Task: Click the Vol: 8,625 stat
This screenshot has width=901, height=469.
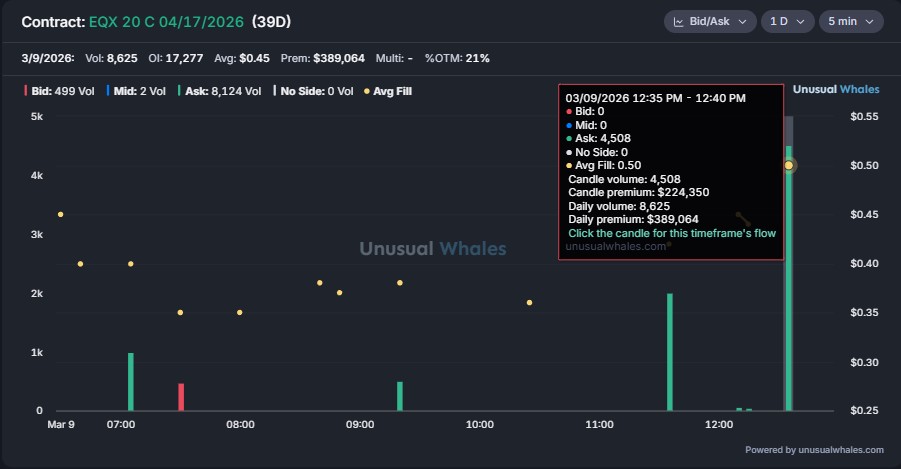Action: click(x=111, y=58)
